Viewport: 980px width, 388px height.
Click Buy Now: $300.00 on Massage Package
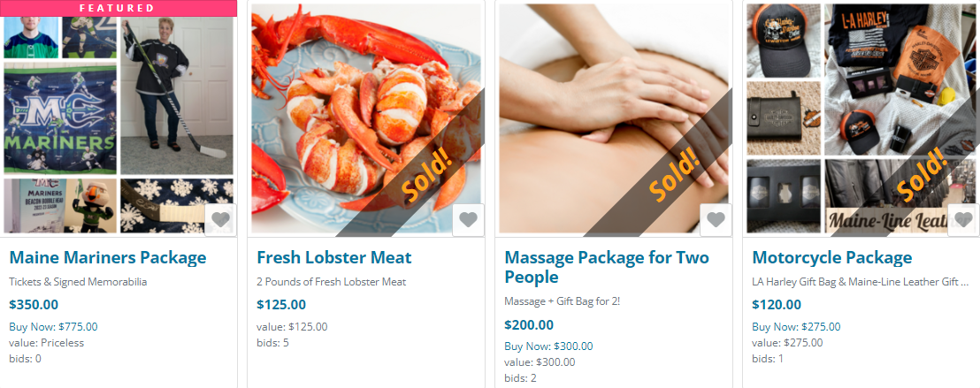(x=548, y=346)
